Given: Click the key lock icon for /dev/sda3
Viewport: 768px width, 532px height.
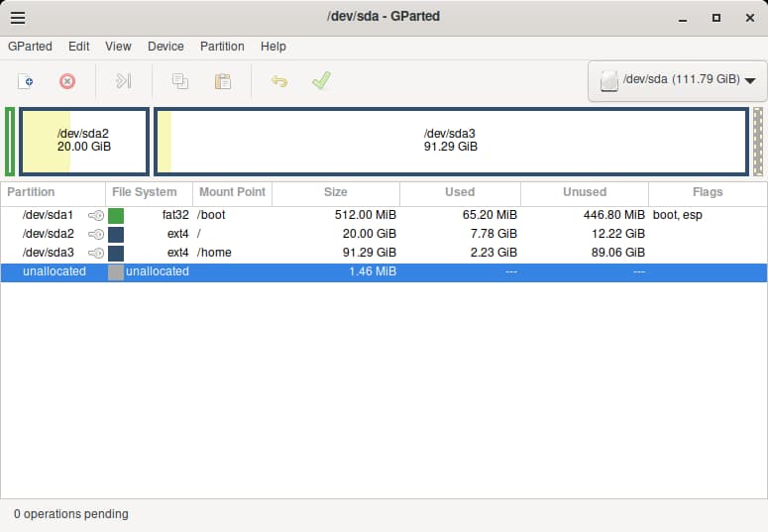Looking at the screenshot, I should point(96,253).
